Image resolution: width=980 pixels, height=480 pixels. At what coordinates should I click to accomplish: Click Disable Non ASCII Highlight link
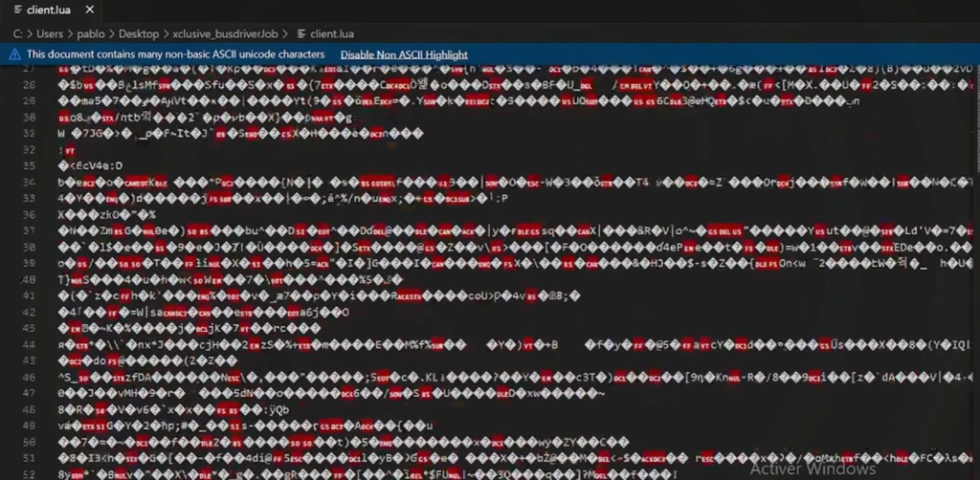(404, 55)
